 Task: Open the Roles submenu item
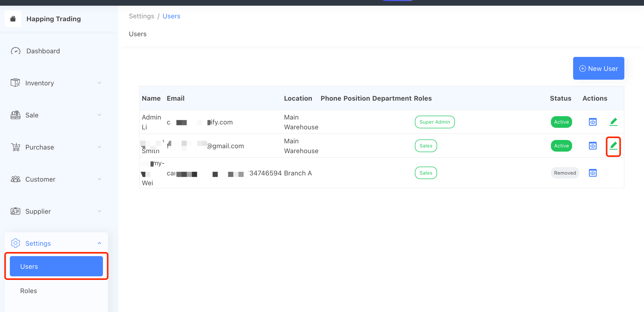click(x=29, y=291)
